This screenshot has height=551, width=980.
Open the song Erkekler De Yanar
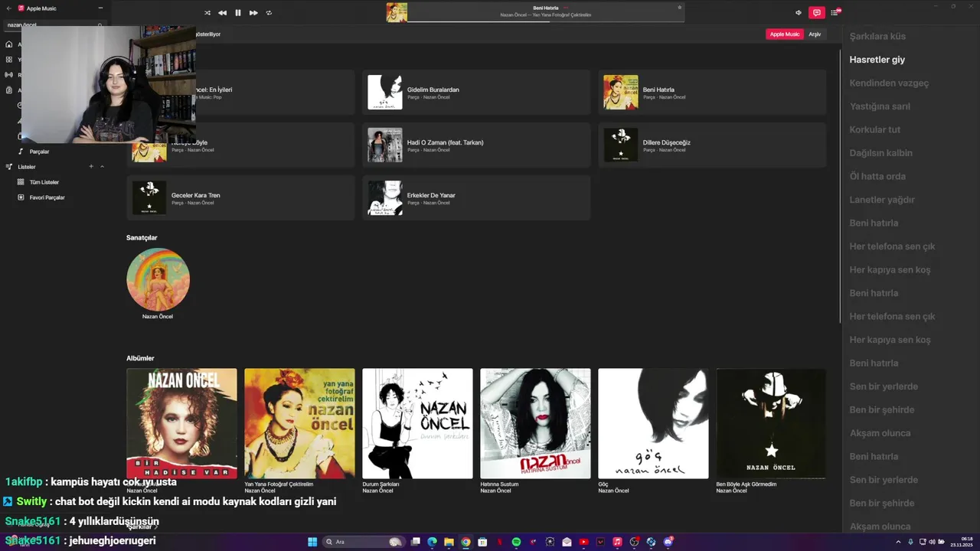click(476, 197)
